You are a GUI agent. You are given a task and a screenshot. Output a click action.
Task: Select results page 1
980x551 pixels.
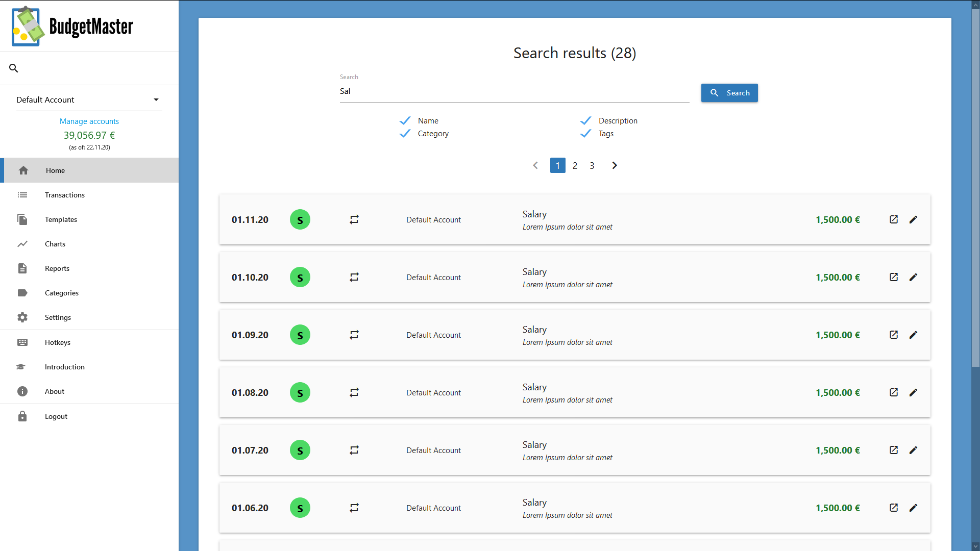558,165
